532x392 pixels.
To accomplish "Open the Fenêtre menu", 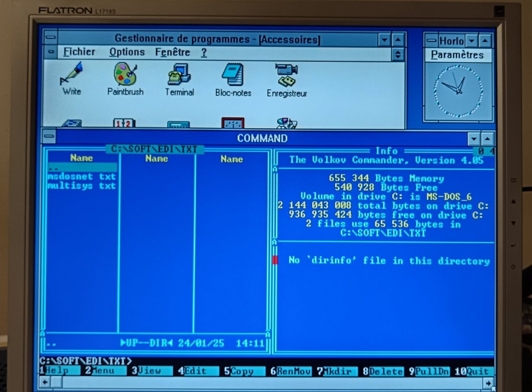I will tap(172, 53).
